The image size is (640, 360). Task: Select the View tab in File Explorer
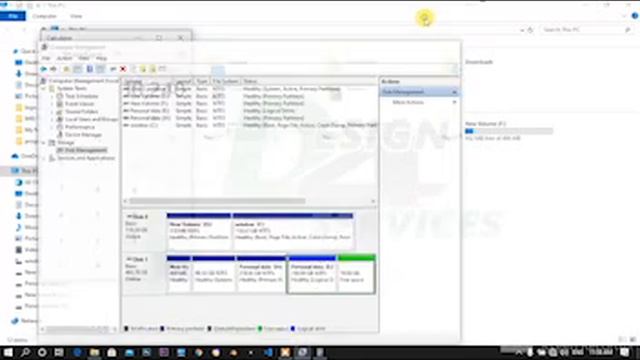point(76,16)
